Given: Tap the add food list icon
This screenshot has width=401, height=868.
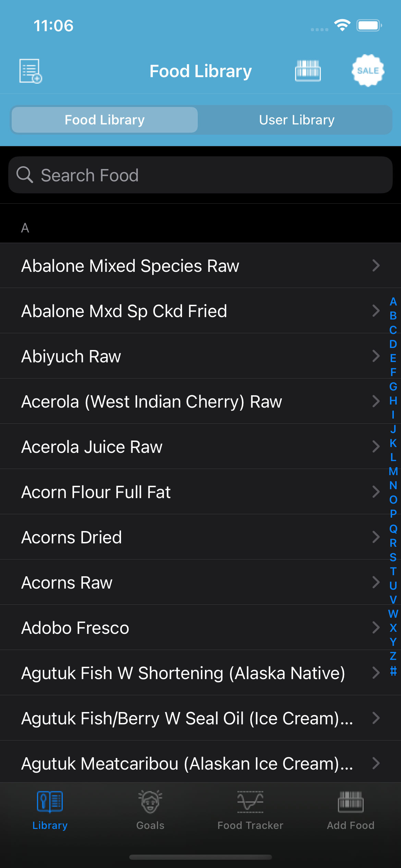Looking at the screenshot, I should (30, 71).
